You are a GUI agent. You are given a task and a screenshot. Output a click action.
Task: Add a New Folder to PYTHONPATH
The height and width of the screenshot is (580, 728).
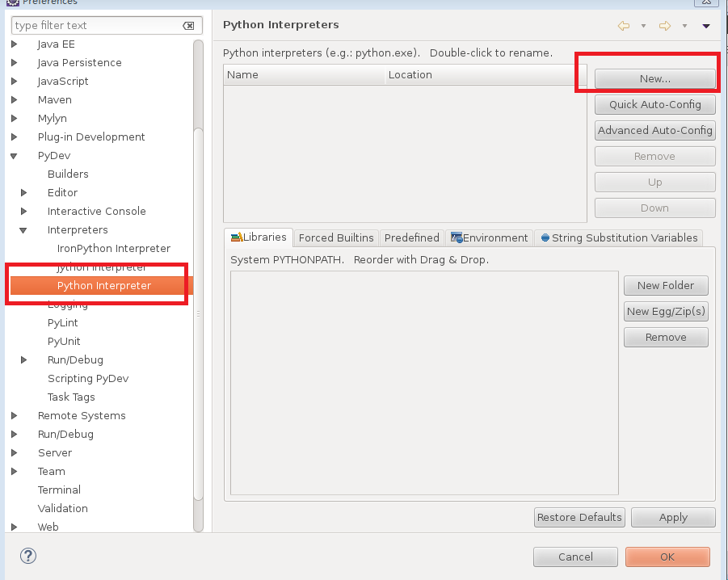click(665, 285)
